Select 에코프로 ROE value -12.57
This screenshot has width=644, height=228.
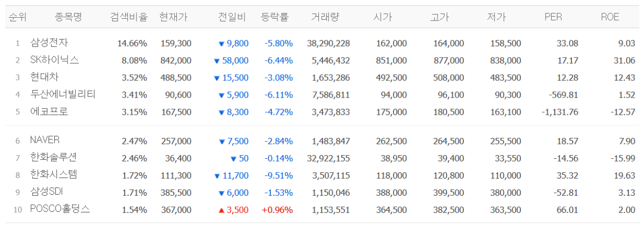pos(624,112)
